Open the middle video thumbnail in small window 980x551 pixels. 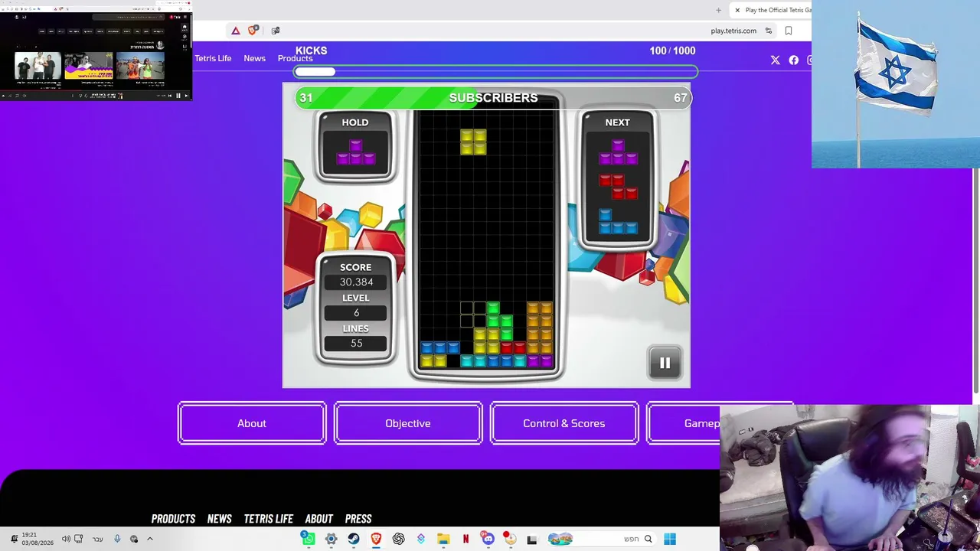click(88, 66)
